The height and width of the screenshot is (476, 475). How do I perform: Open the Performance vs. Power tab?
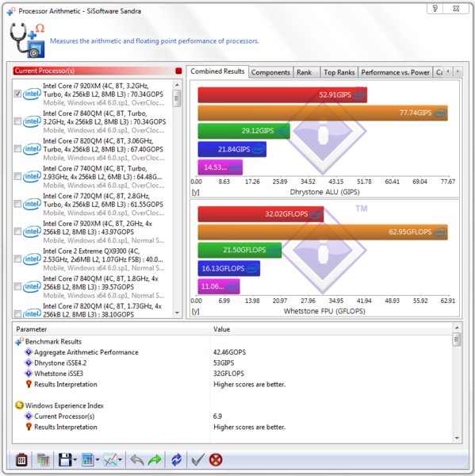[395, 72]
